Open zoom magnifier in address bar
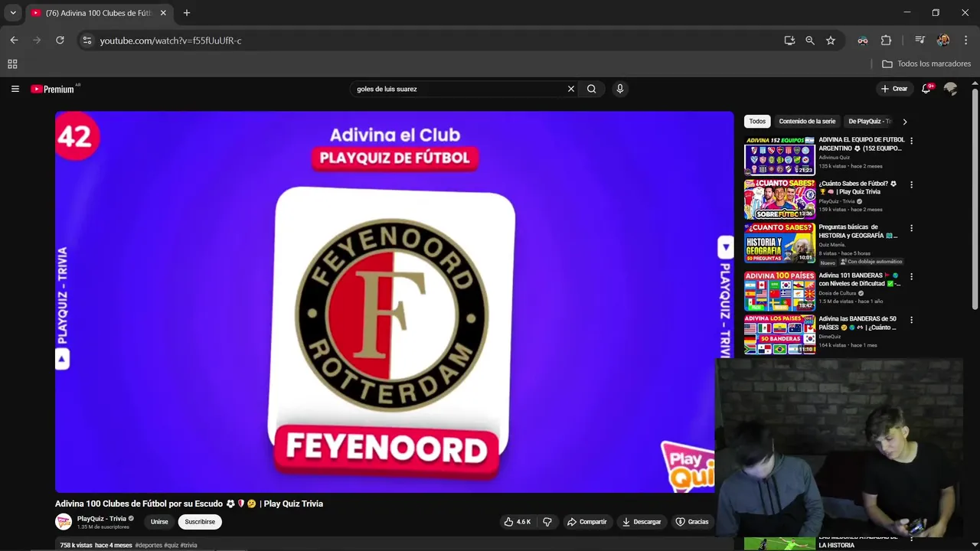The image size is (980, 551). point(810,41)
